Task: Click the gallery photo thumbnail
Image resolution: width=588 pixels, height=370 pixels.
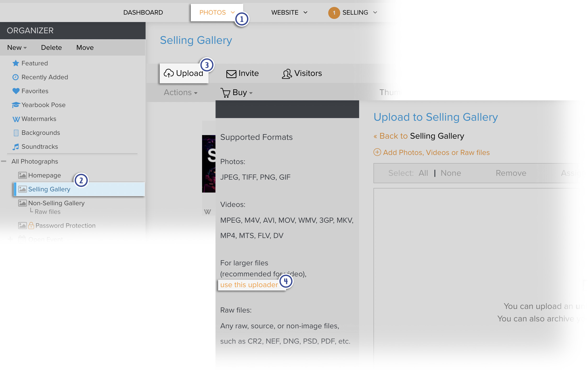Action: [x=209, y=164]
